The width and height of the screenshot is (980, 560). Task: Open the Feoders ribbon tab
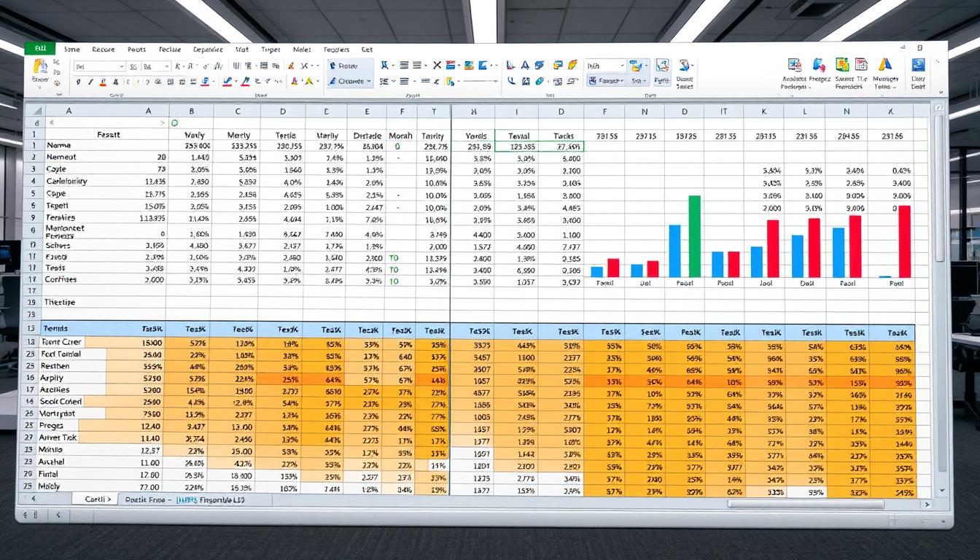pos(336,50)
